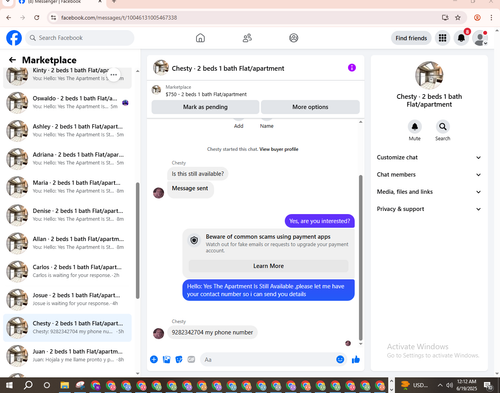500x393 pixels.
Task: Open Allan conversation
Action: tap(67, 243)
